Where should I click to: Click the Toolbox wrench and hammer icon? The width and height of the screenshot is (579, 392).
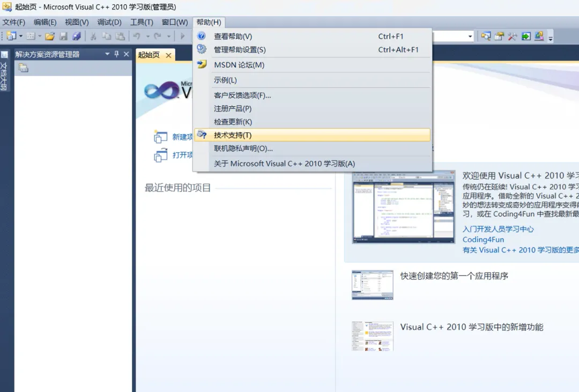(513, 36)
